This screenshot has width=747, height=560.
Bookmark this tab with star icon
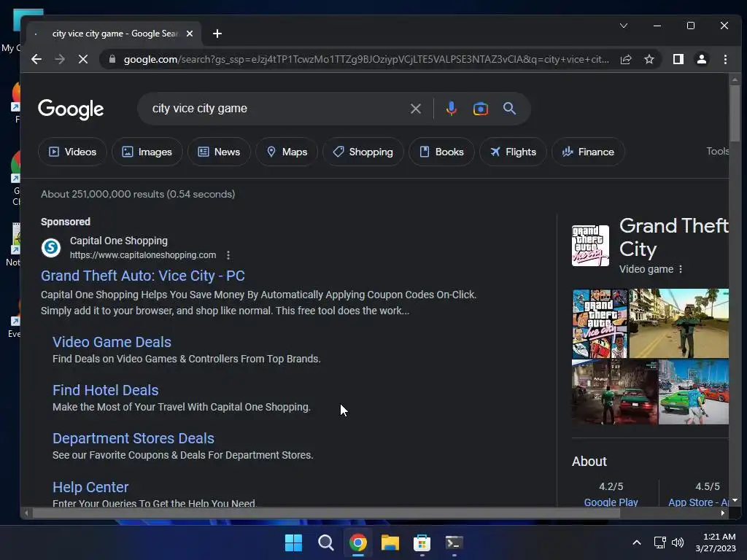[649, 59]
